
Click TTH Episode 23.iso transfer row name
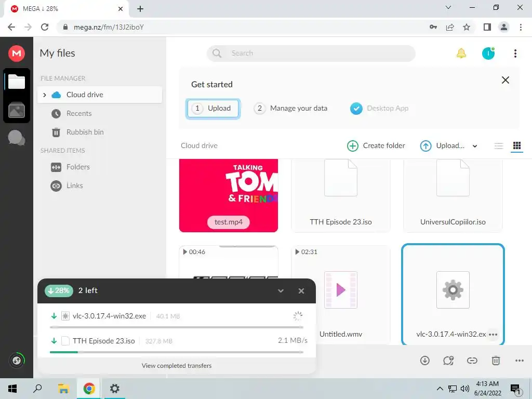tap(104, 341)
